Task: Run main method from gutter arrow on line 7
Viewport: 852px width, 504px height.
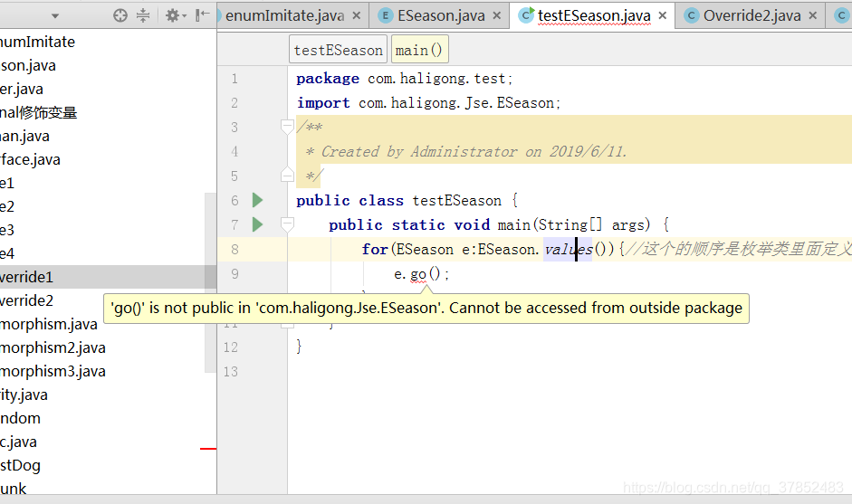Action: tap(257, 224)
